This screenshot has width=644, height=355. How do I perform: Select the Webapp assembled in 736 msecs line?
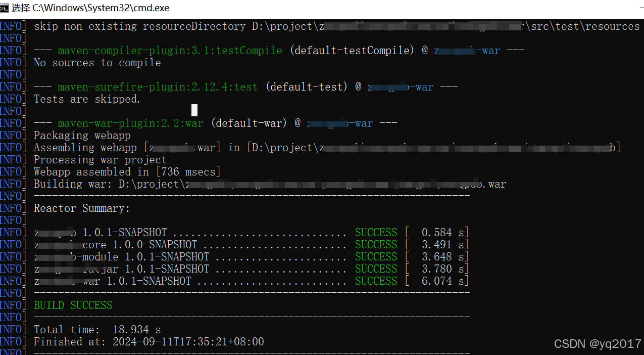(x=127, y=171)
